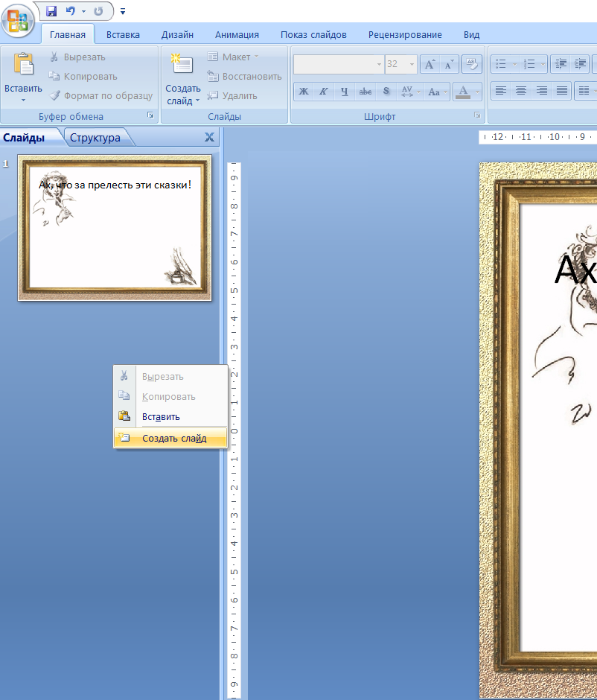Open Customize Quick Access Toolbar dropdown
Viewport: 597px width, 700px height.
123,12
